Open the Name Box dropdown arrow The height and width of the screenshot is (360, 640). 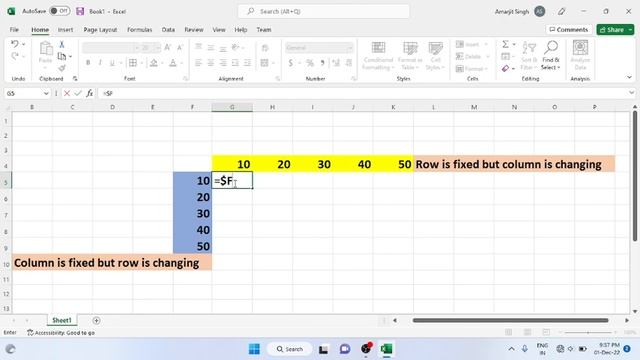46,93
